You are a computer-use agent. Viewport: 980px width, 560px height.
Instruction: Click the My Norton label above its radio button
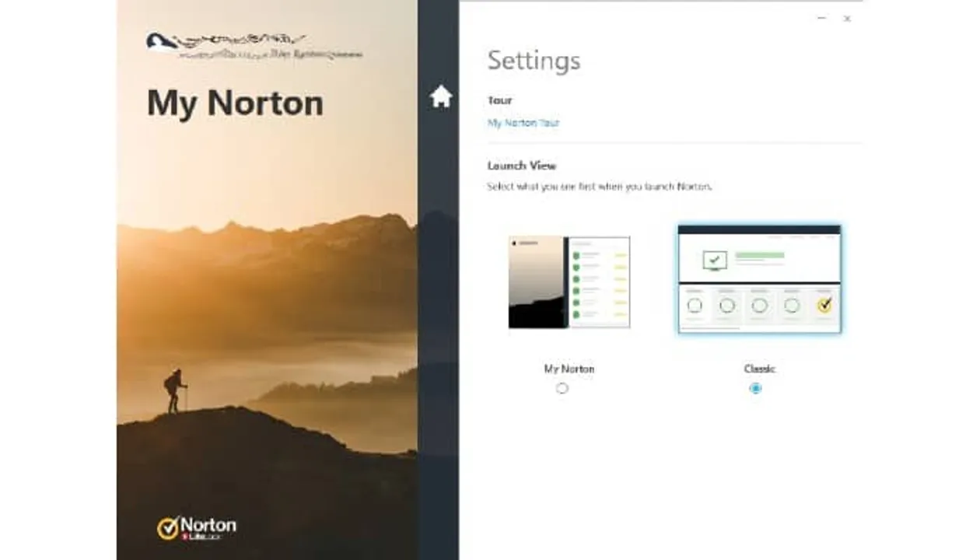(x=569, y=369)
